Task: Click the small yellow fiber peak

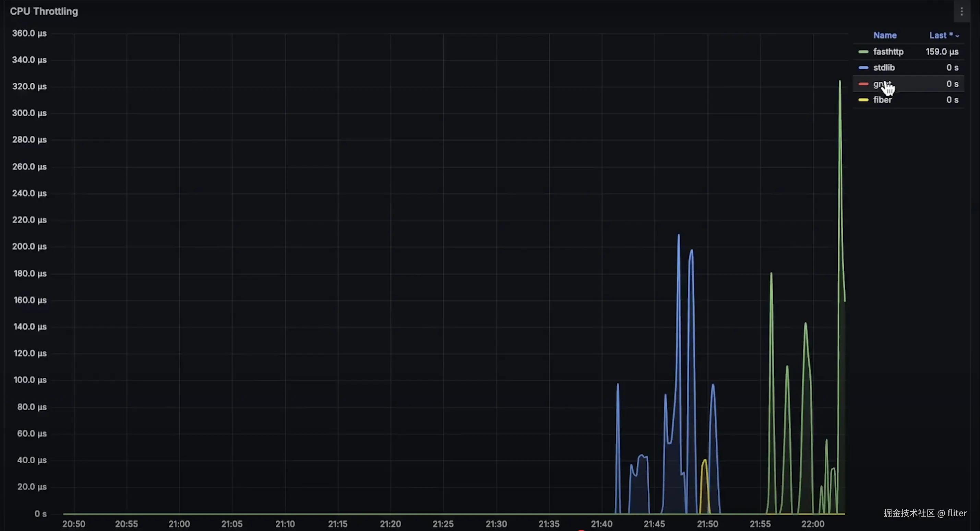Action: click(x=705, y=461)
